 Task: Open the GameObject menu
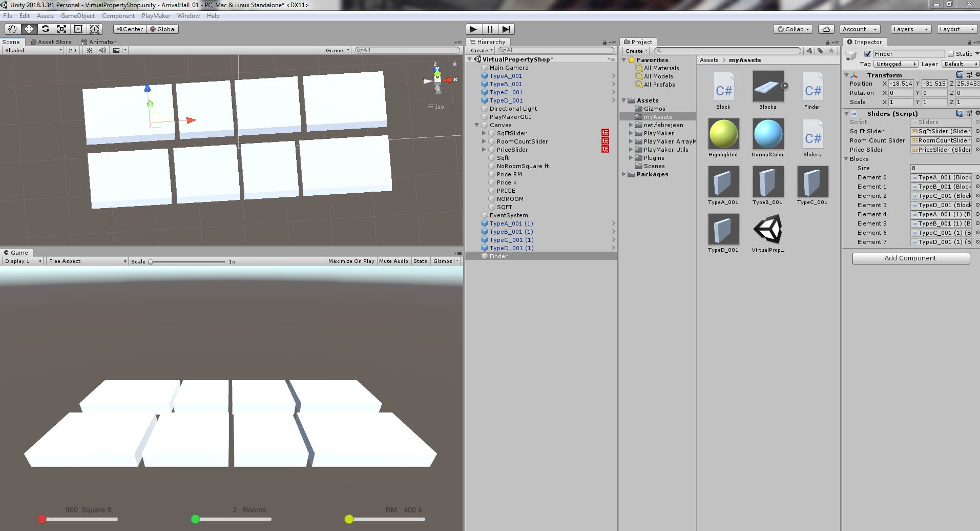tap(78, 16)
